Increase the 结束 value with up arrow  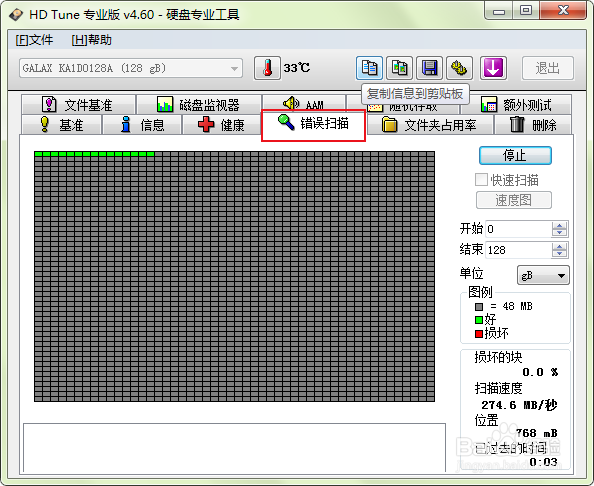559,246
